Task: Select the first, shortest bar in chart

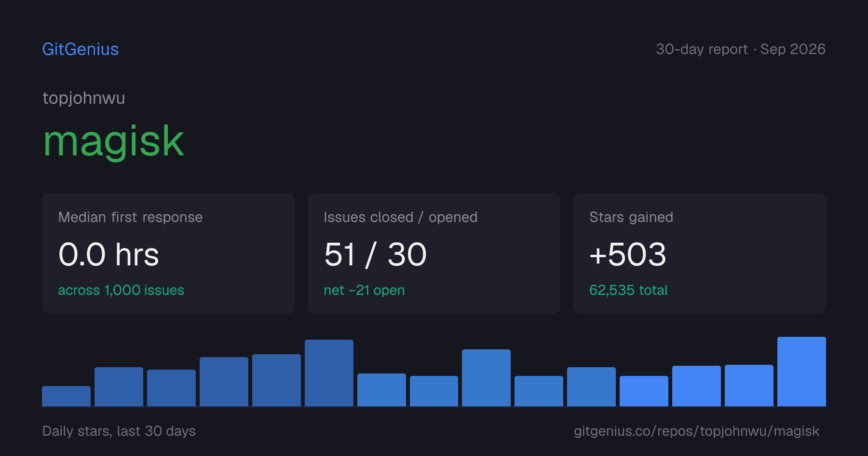Action: (x=66, y=396)
